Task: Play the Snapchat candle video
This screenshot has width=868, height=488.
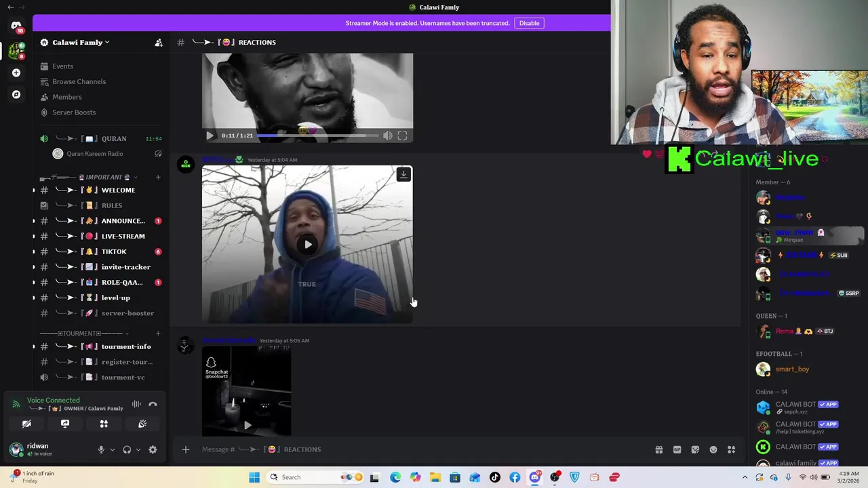Action: (248, 425)
